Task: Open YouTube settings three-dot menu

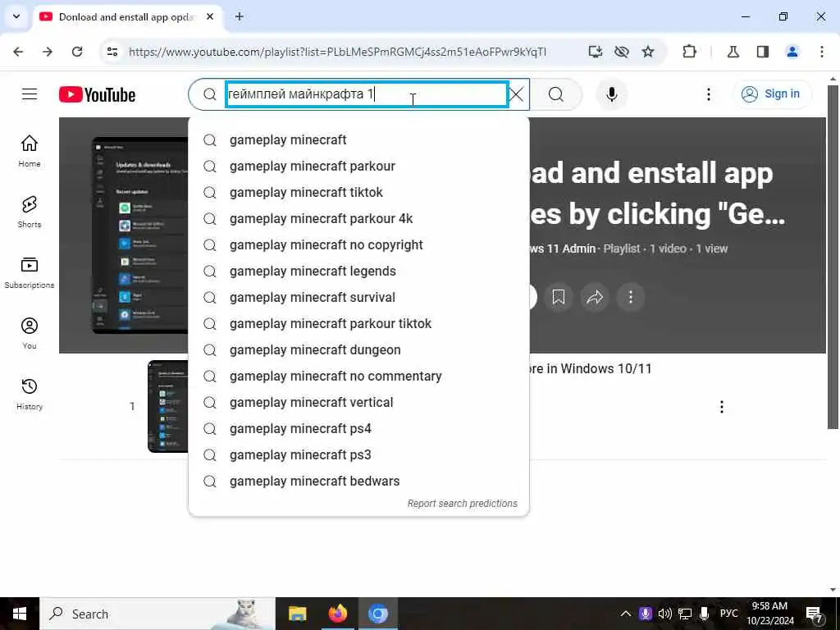Action: [709, 95]
